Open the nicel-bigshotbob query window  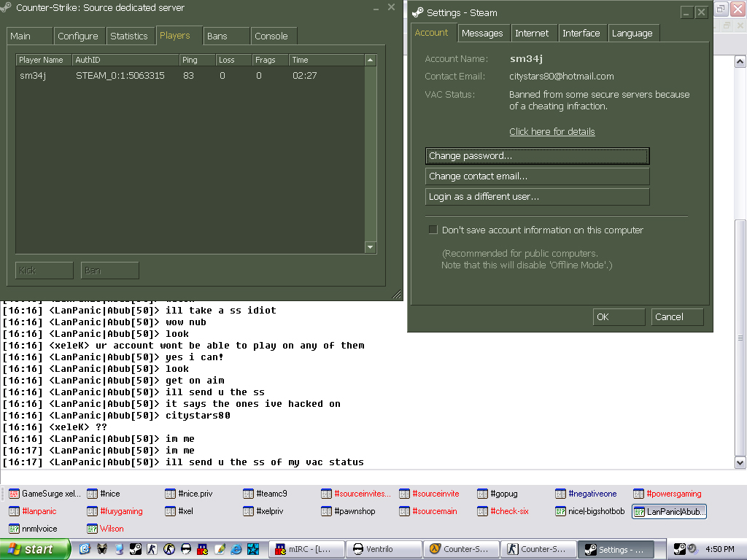589,511
